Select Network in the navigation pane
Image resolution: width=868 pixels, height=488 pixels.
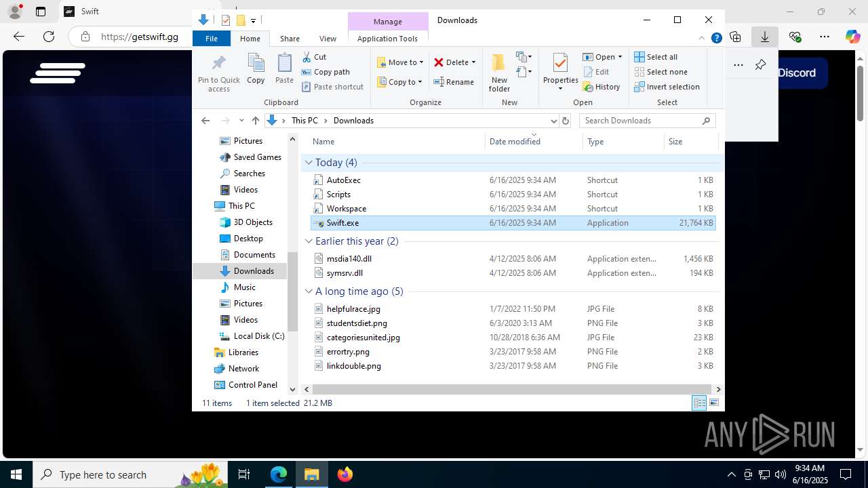pos(243,369)
